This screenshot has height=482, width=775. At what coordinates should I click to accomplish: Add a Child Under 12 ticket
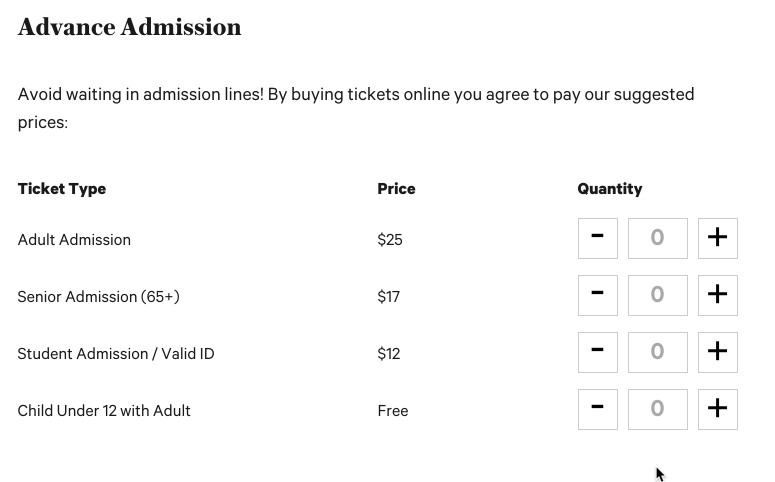(x=717, y=409)
